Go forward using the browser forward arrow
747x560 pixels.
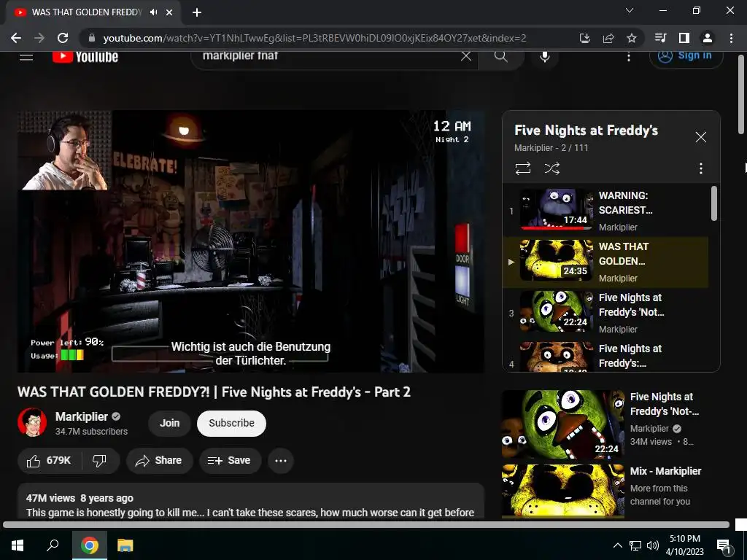[x=39, y=38]
